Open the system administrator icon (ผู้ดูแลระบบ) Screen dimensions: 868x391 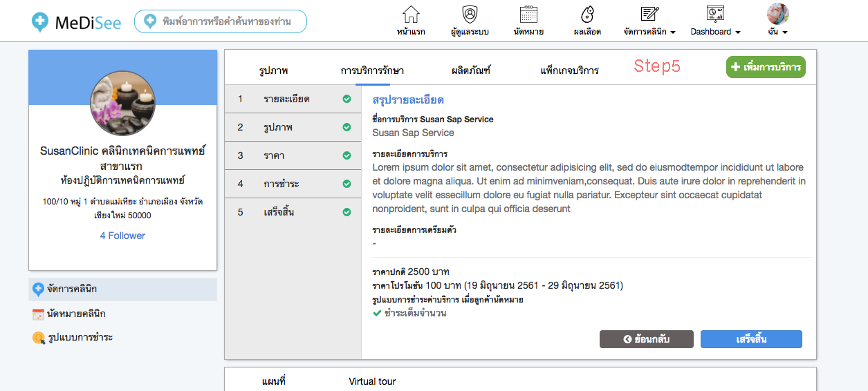470,15
